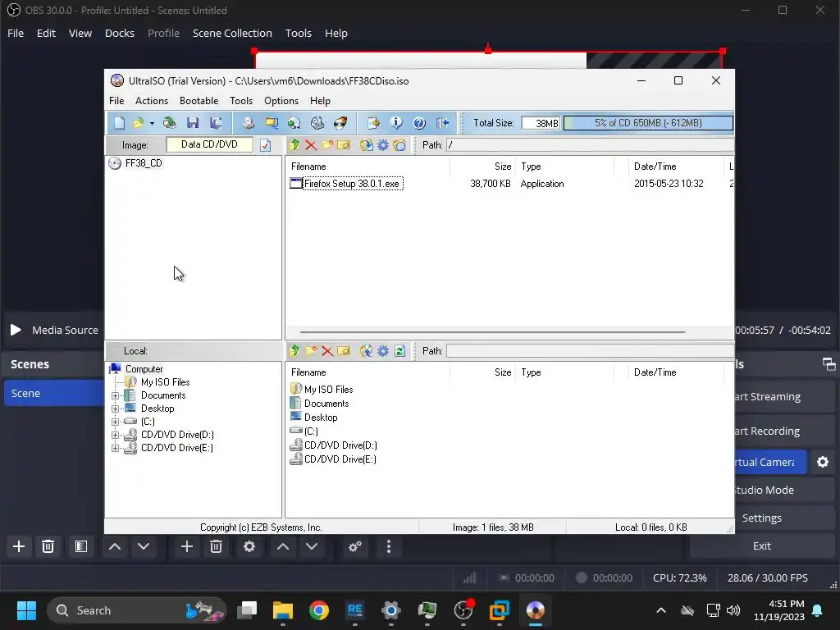Open CD/DVD disc icon in UltraISO toolbar
The image size is (840, 630).
[169, 123]
